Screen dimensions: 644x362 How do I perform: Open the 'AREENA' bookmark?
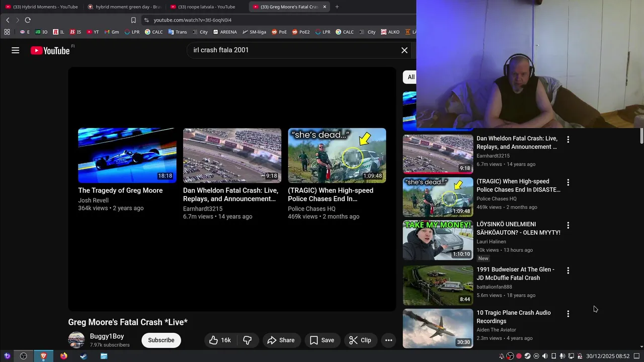(224, 32)
